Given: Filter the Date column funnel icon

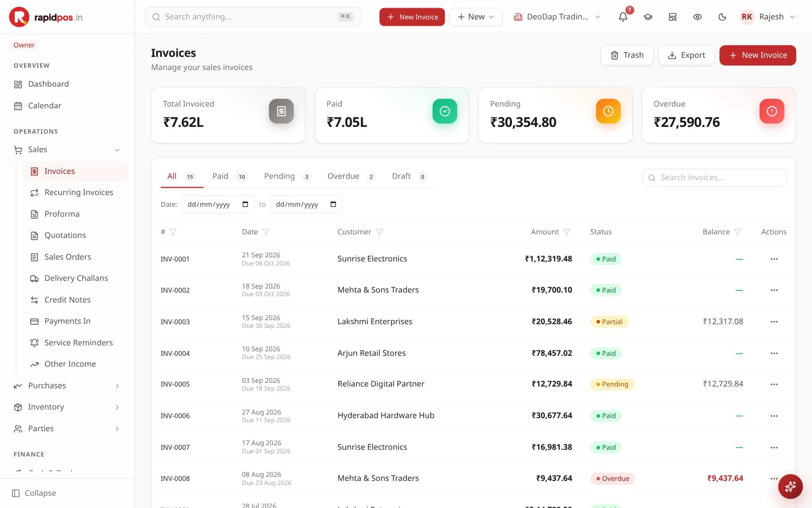Looking at the screenshot, I should tap(266, 232).
